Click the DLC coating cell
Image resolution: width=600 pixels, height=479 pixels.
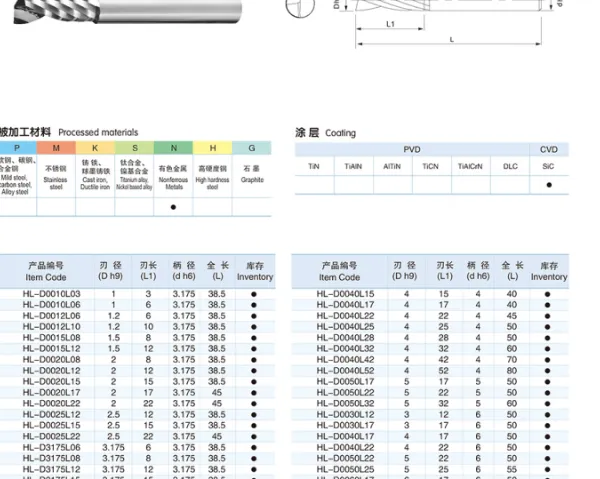tap(510, 166)
